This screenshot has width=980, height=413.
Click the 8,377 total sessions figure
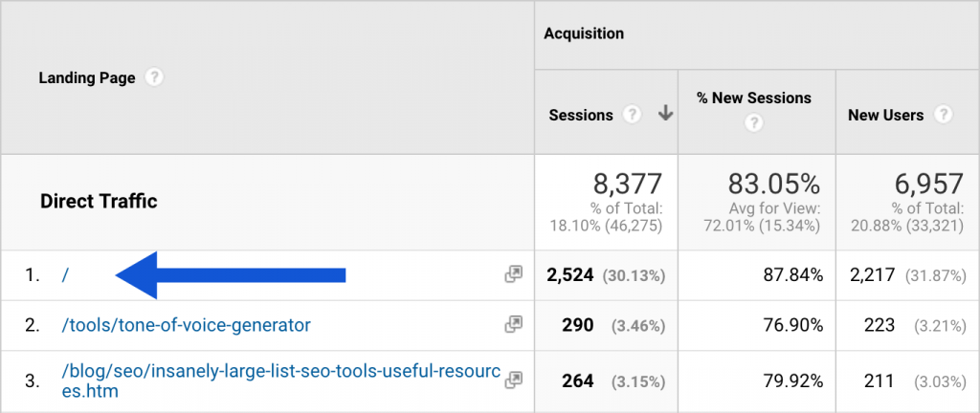coord(628,184)
